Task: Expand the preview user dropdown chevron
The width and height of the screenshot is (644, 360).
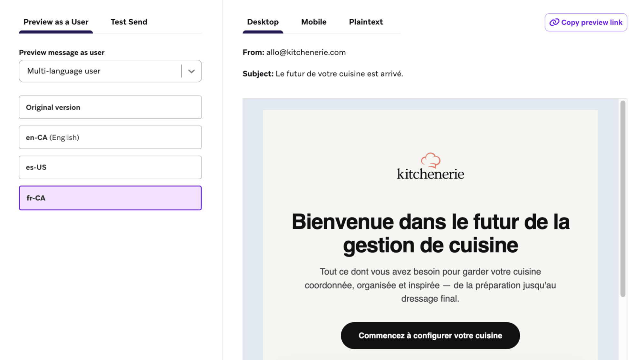Action: coord(191,71)
